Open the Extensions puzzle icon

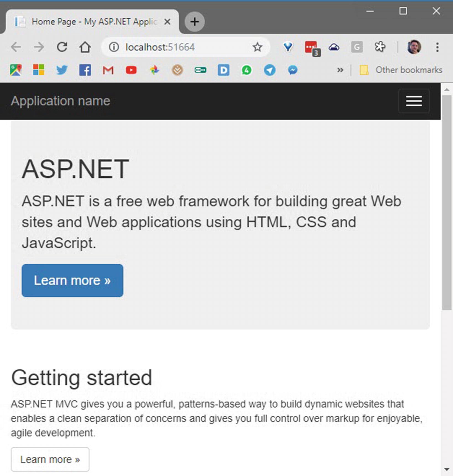coord(380,47)
